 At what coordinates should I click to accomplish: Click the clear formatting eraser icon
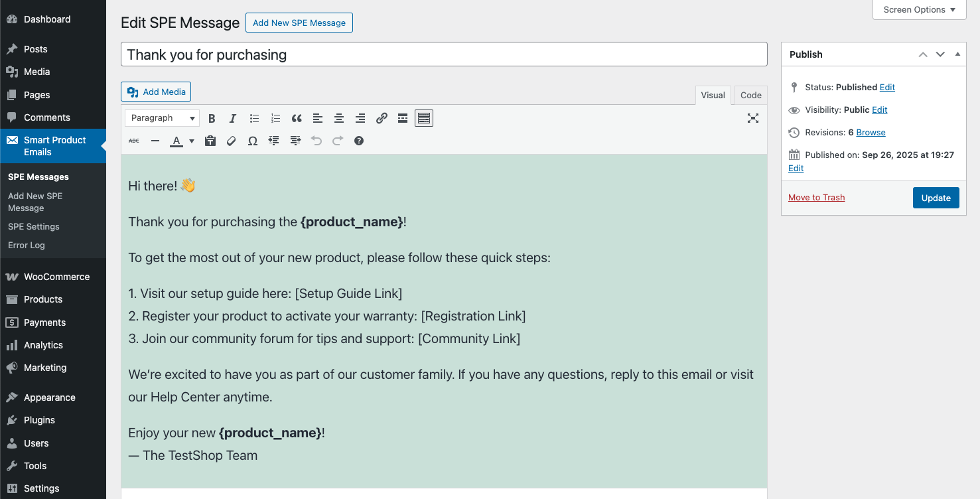click(232, 141)
